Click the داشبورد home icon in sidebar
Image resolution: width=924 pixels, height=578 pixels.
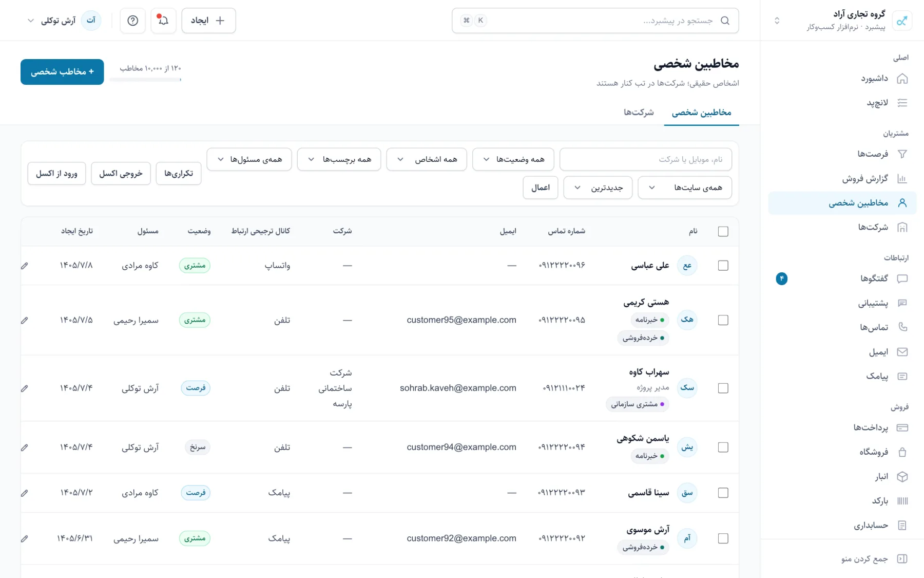click(902, 79)
